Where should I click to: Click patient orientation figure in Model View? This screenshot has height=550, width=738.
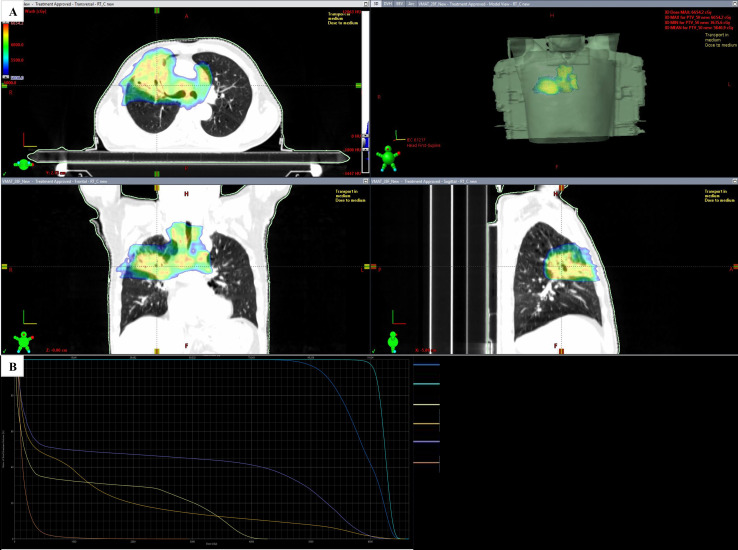tap(387, 159)
